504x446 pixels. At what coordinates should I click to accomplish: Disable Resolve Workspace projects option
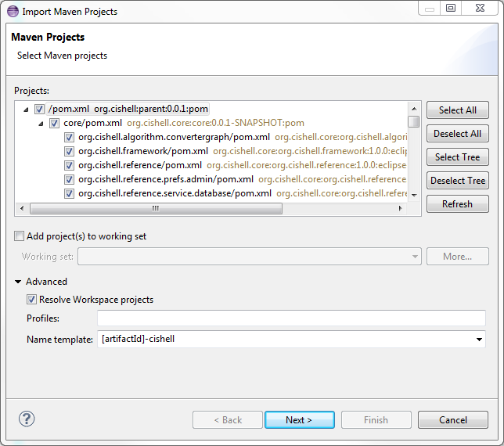point(31,300)
